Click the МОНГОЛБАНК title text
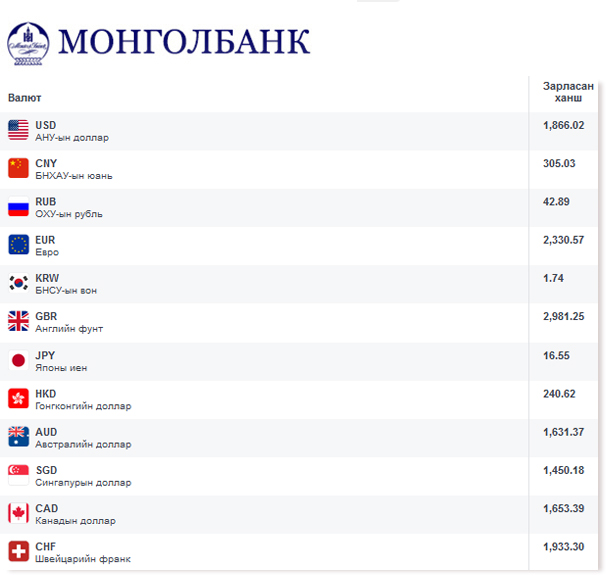This screenshot has height=585, width=610. 185,41
